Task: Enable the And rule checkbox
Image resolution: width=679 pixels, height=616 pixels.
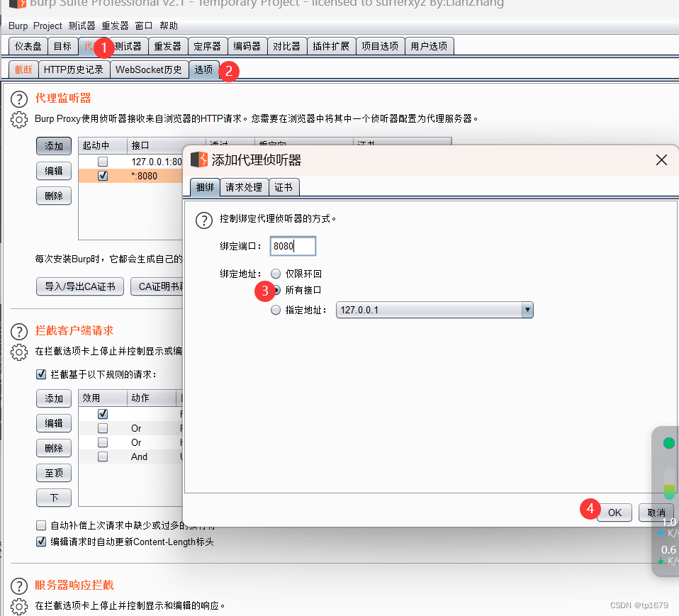Action: pos(103,457)
